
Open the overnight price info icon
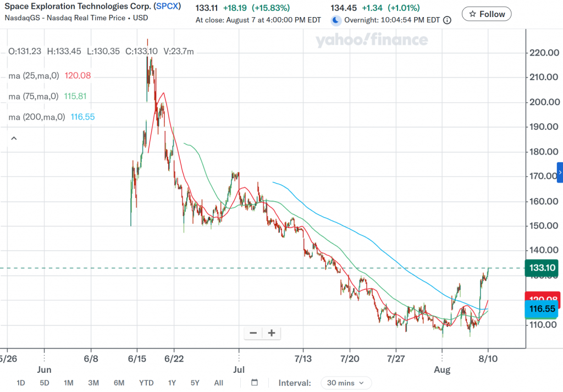pos(447,20)
